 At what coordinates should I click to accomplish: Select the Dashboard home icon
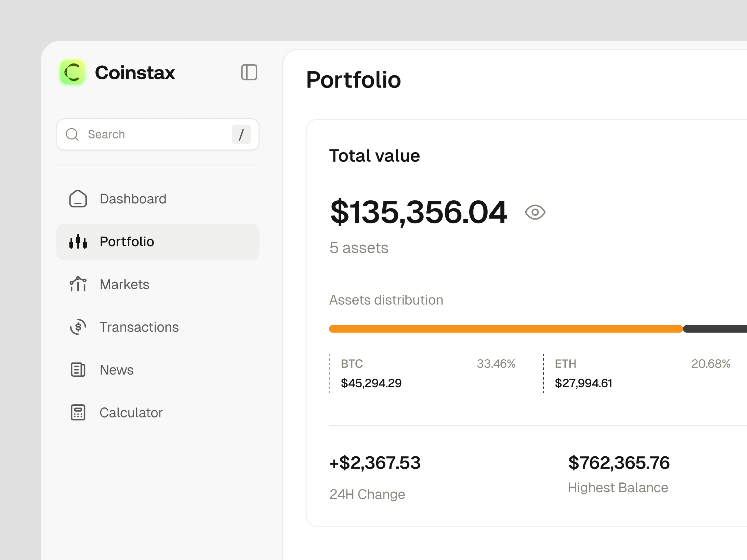coord(78,199)
